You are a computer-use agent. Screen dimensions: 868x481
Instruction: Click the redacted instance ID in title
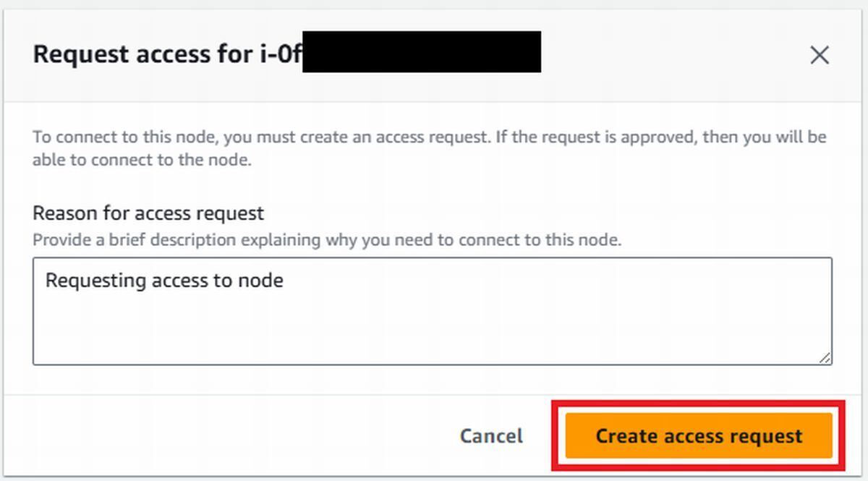coord(422,51)
